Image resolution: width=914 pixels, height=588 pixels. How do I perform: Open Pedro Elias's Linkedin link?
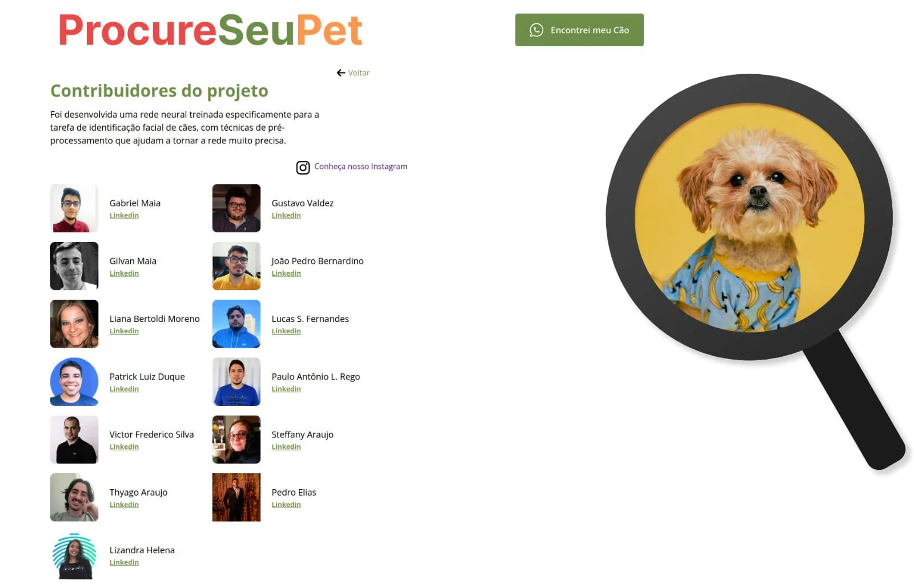coord(286,505)
